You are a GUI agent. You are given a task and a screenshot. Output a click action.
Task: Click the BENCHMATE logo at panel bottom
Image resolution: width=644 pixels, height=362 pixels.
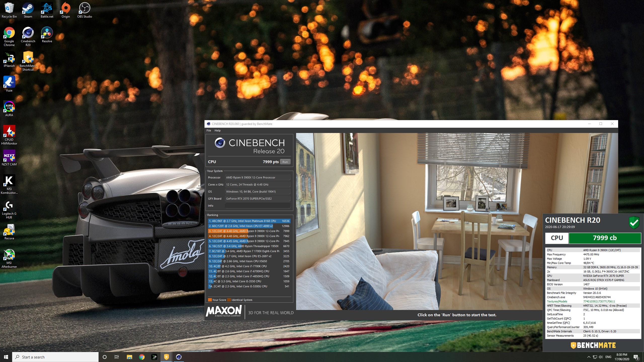point(593,345)
